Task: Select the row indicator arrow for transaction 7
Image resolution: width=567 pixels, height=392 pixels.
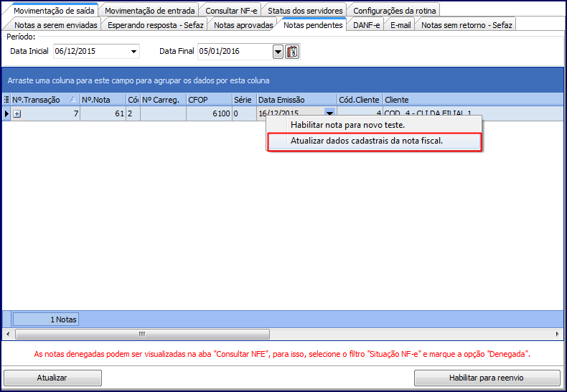Action: (x=6, y=113)
